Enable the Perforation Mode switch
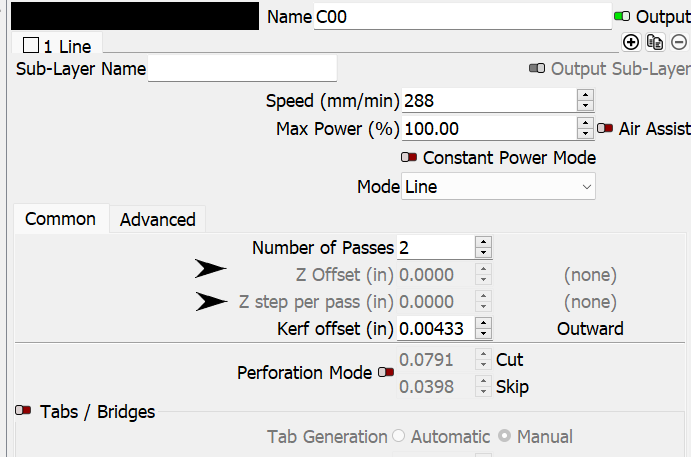 tap(386, 372)
